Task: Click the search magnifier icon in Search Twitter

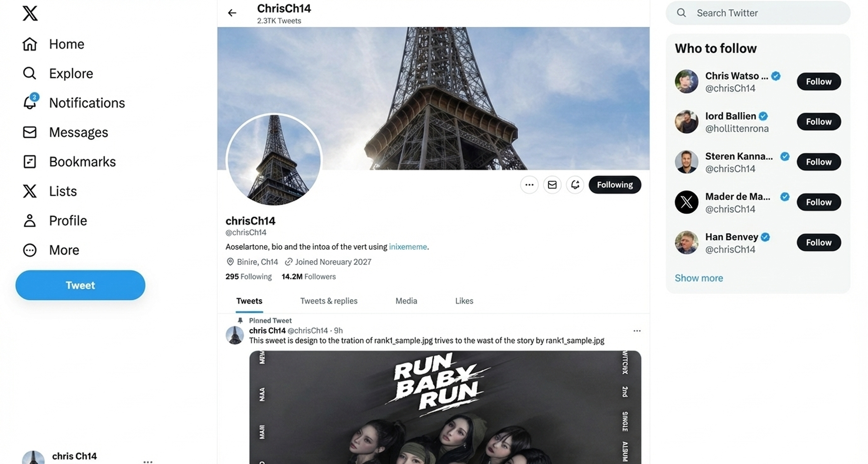Action: (681, 13)
